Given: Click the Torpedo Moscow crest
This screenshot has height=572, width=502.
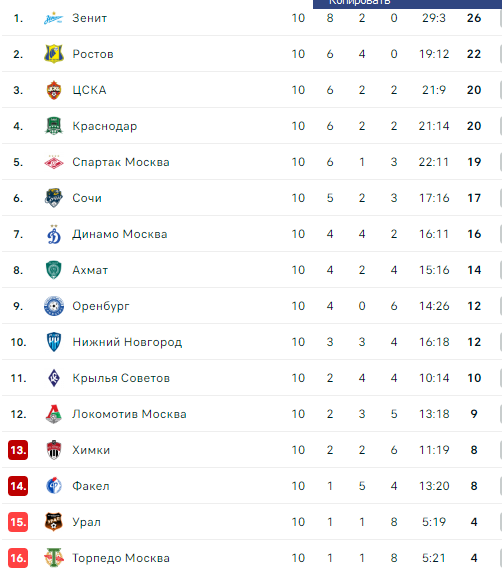Looking at the screenshot, I should coord(54,558).
